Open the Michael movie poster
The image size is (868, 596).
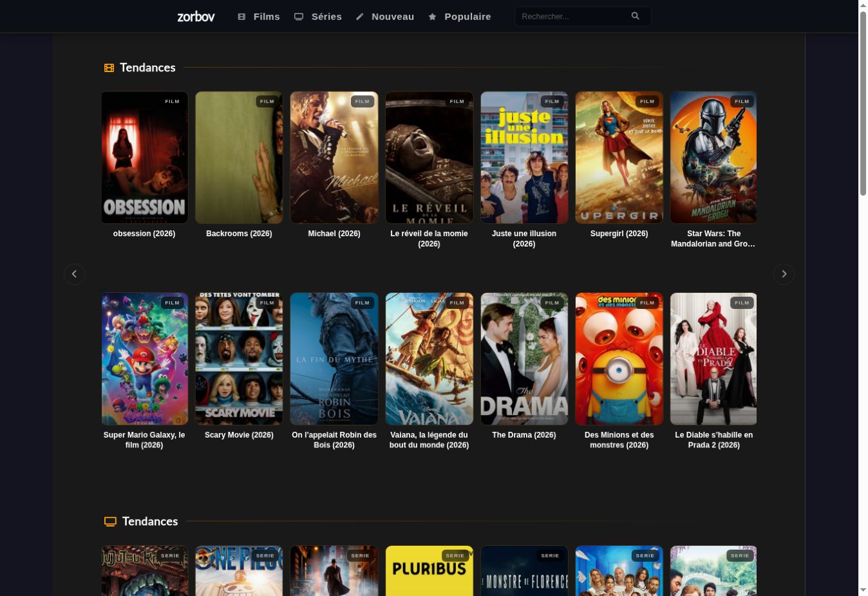(334, 158)
